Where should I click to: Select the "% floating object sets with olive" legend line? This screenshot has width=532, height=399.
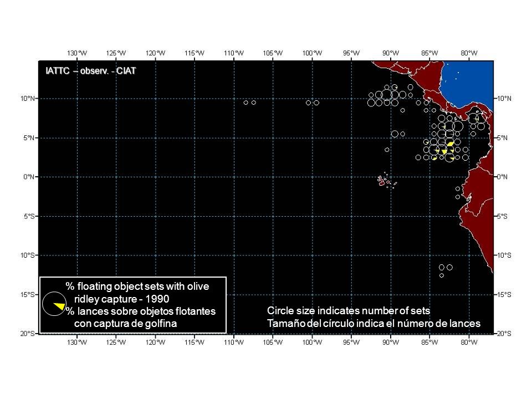coord(137,287)
